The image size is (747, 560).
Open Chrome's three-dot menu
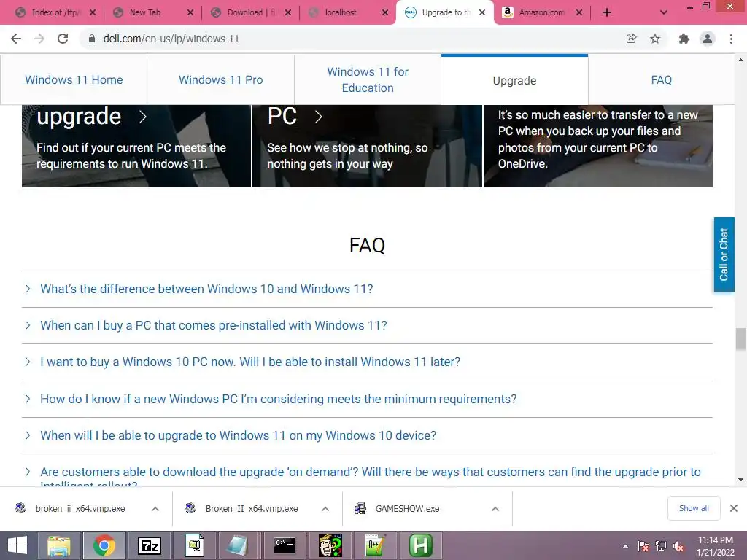tap(731, 39)
